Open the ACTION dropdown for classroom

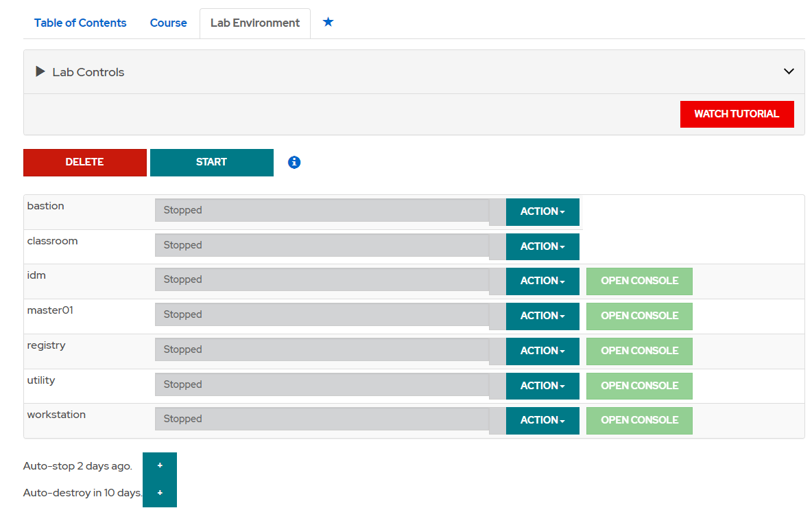point(542,246)
